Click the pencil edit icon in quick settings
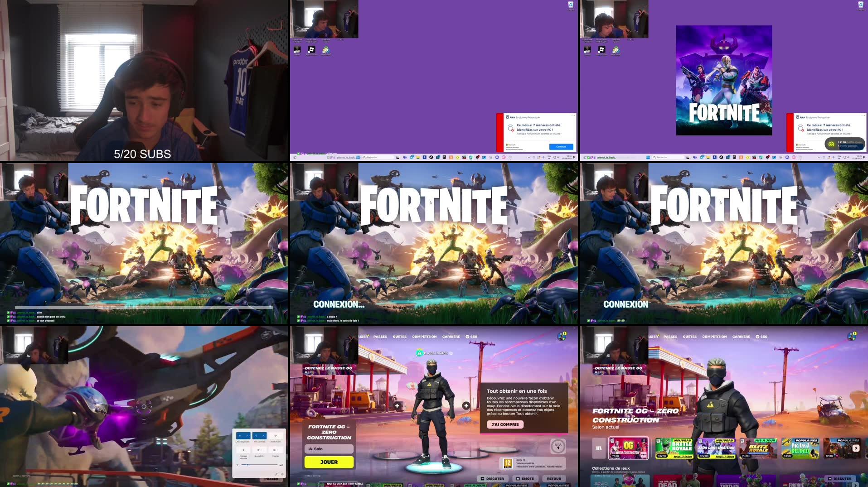 pos(276,474)
